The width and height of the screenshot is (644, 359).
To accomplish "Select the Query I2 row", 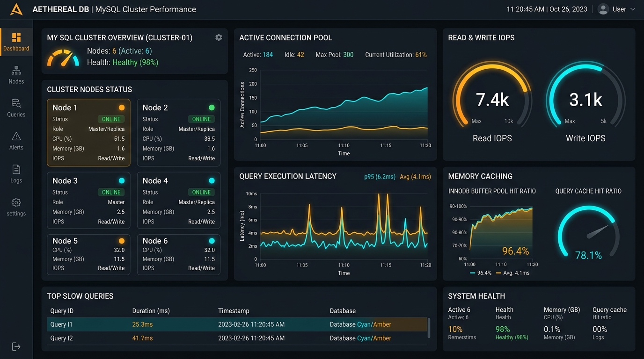I will point(237,338).
